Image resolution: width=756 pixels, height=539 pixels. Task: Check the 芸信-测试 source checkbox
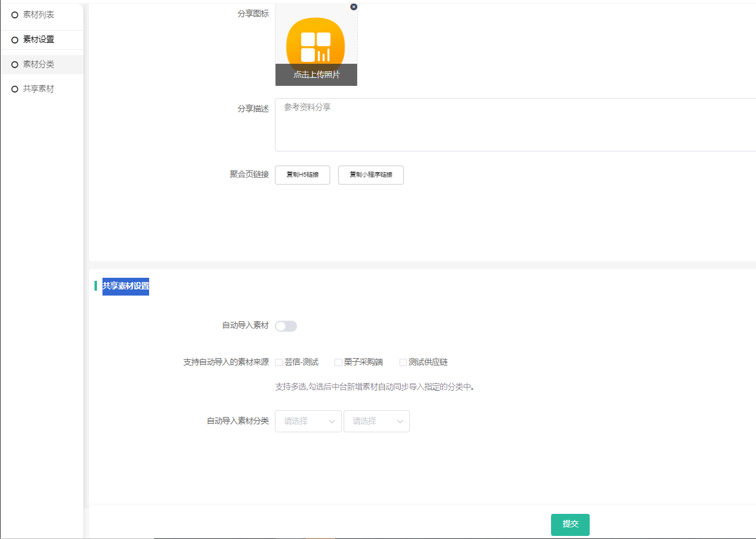coord(279,362)
